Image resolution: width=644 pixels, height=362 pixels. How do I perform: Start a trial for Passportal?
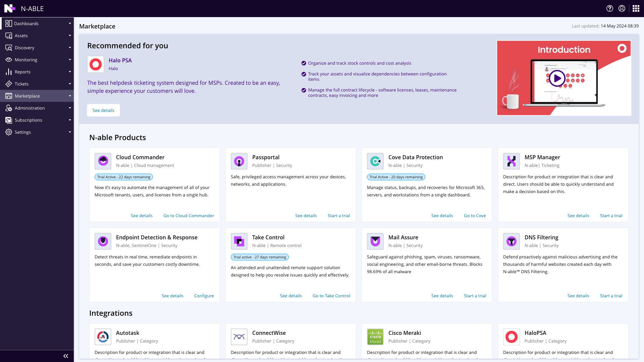339,216
